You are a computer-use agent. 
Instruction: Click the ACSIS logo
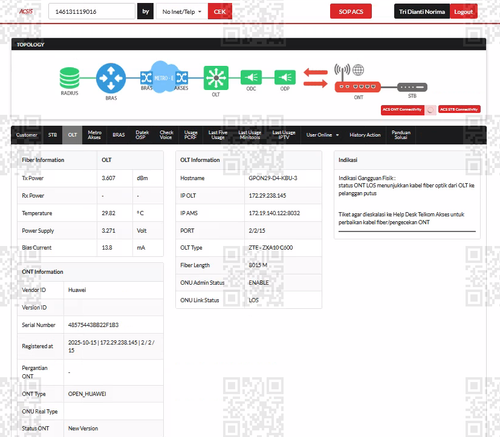pos(26,12)
